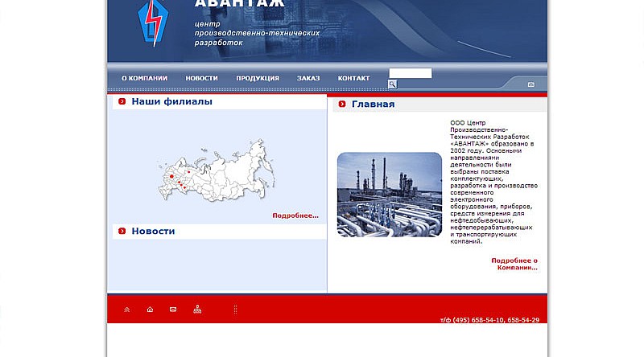
Task: Click the Russia branches map image
Action: point(211,171)
